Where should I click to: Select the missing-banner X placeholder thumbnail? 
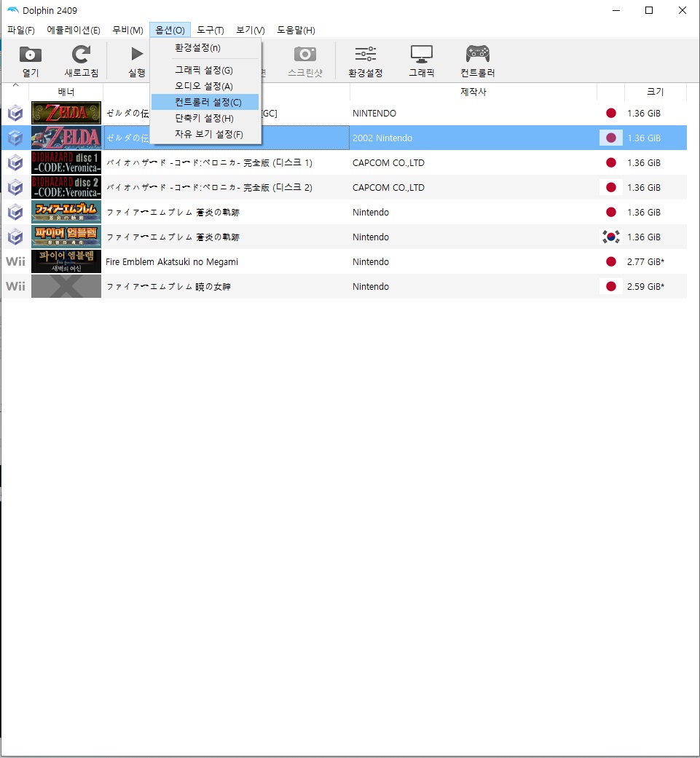[x=66, y=286]
